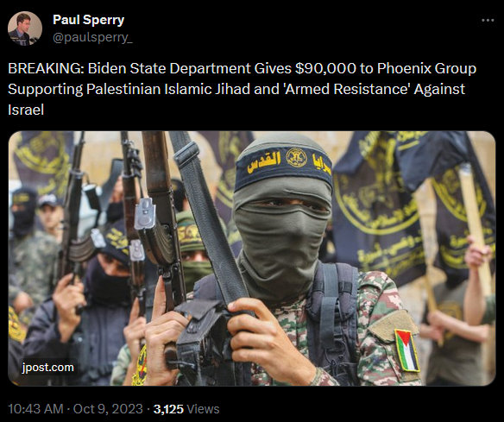This screenshot has width=504, height=422.
Task: Open the jpost.com article image card
Action: pos(252,258)
